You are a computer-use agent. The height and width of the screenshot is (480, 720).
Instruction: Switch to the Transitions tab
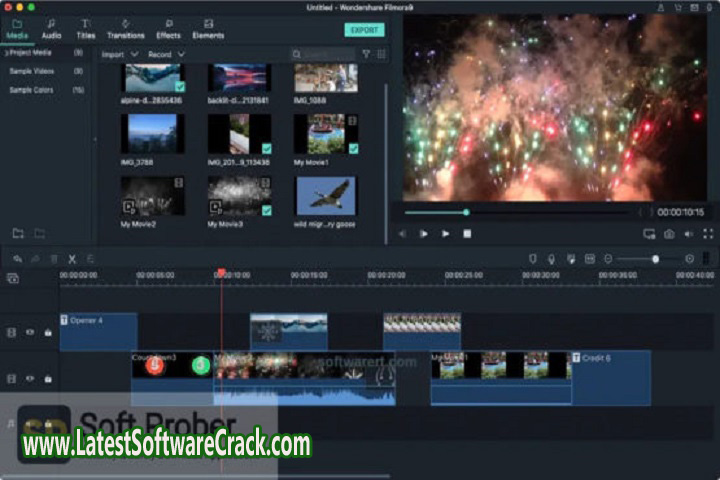point(125,29)
